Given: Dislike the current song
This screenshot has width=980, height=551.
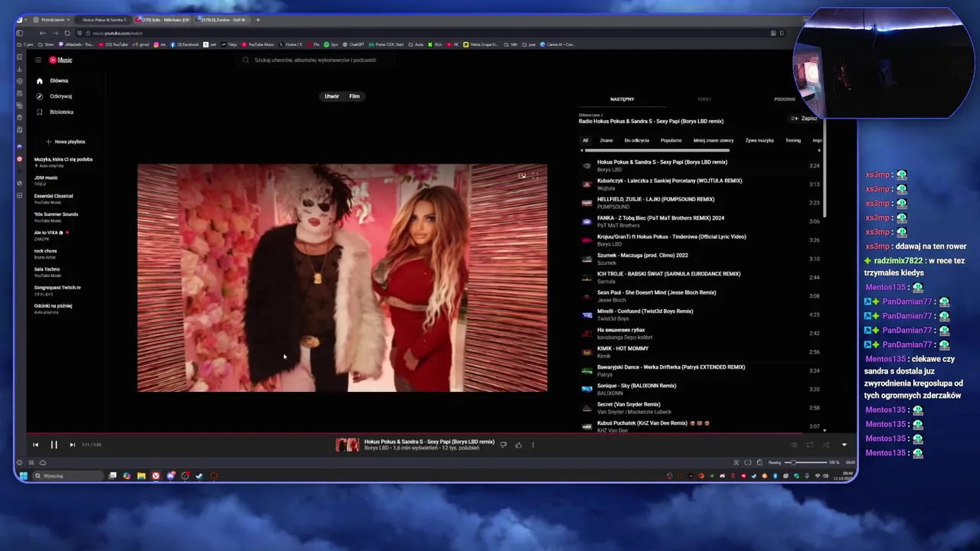Looking at the screenshot, I should (503, 445).
